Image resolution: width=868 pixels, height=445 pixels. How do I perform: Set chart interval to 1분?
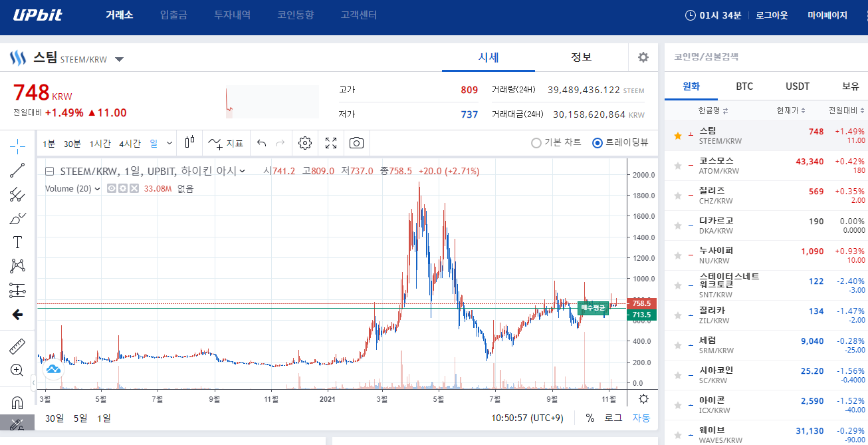pos(49,143)
